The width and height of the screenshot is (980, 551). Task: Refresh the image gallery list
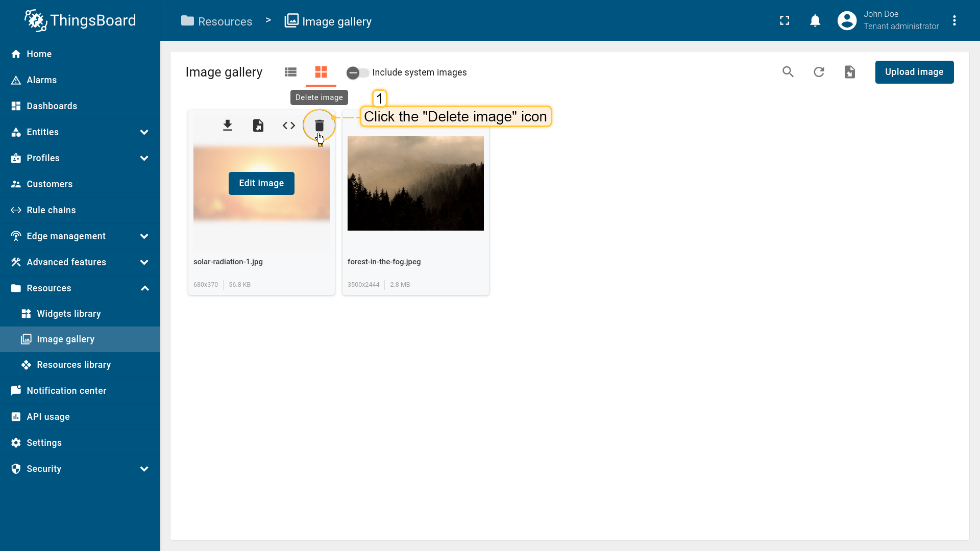pos(819,72)
